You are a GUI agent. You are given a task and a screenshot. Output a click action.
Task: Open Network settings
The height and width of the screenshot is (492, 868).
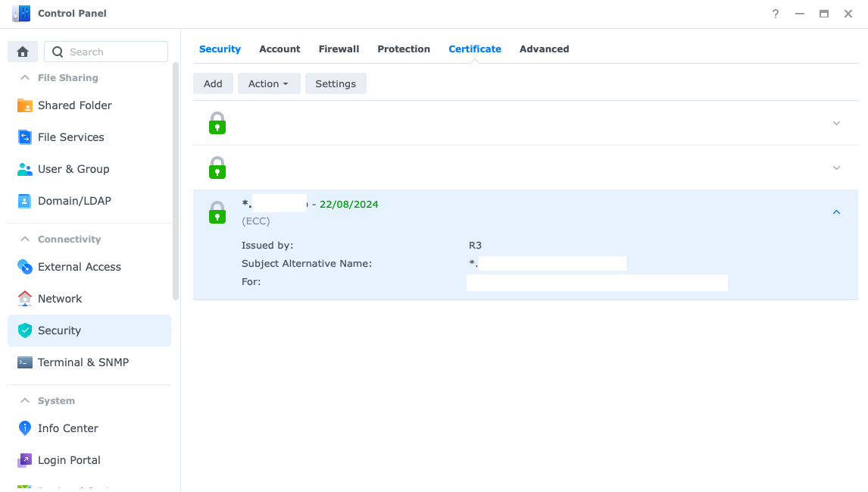point(60,299)
